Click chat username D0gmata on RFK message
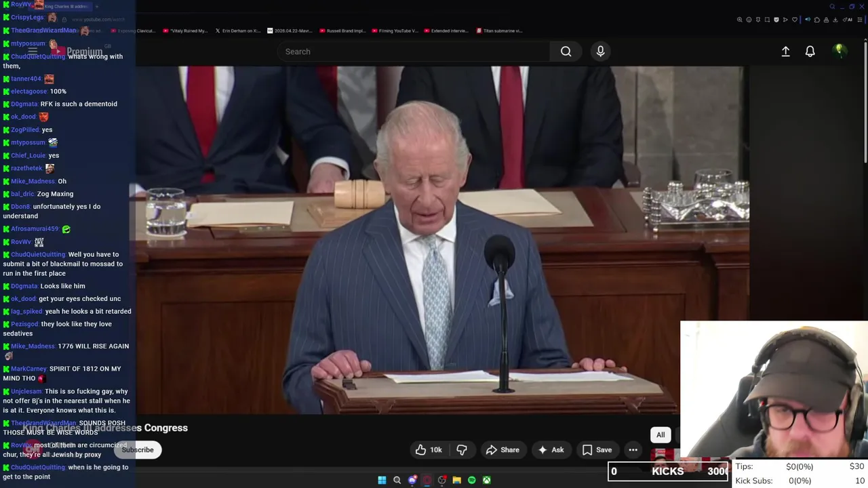 [x=24, y=104]
